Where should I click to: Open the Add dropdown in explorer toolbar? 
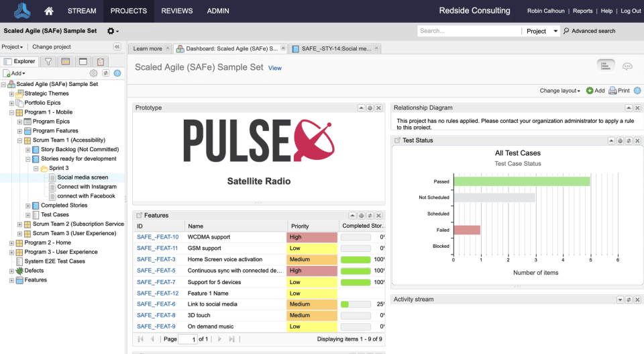coord(14,73)
